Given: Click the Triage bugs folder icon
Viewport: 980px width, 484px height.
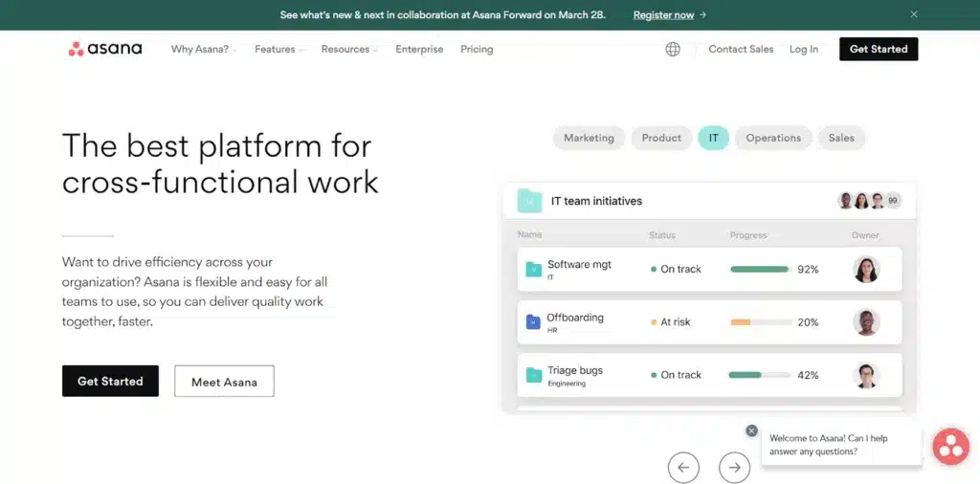Looking at the screenshot, I should pos(534,375).
